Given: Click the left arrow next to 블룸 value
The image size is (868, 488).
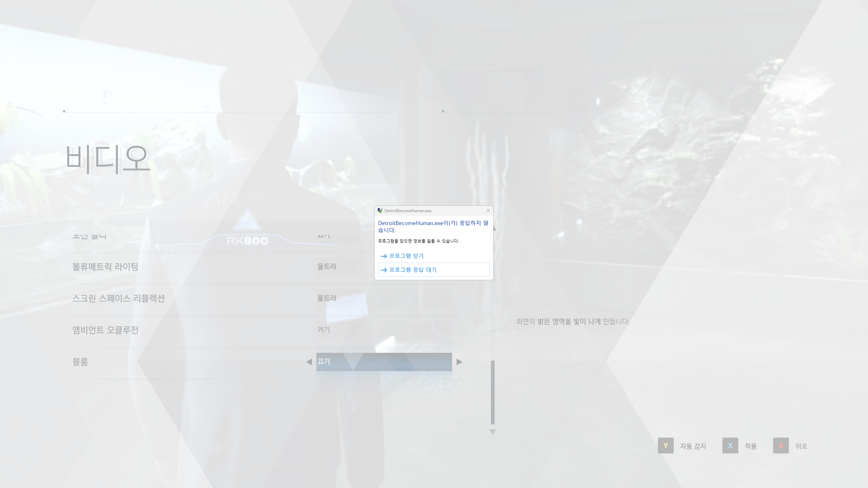Looking at the screenshot, I should [x=309, y=362].
